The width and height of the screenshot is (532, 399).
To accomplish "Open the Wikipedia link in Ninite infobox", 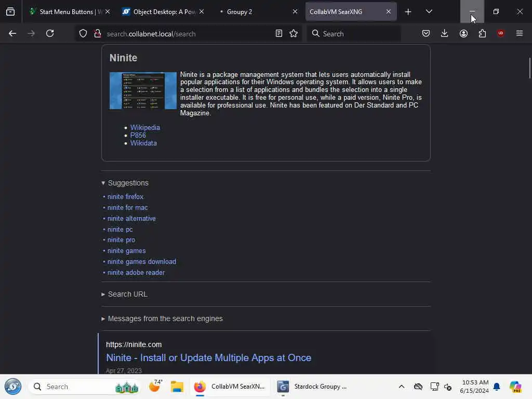I will pos(145,128).
